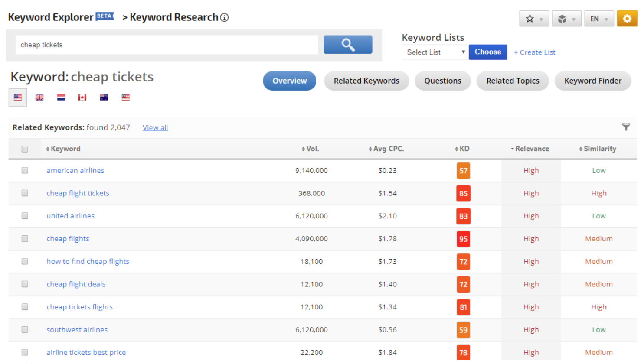Open the orange settings gear

point(627,19)
